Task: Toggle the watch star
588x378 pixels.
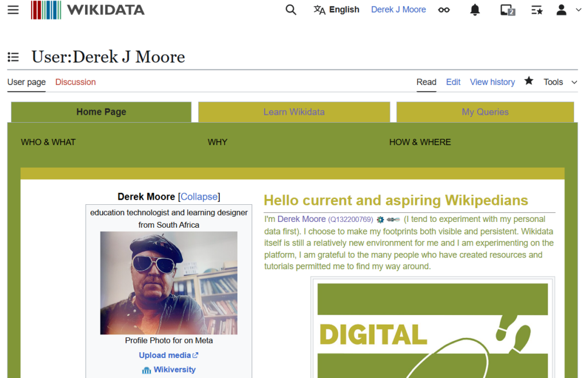Action: click(x=529, y=81)
